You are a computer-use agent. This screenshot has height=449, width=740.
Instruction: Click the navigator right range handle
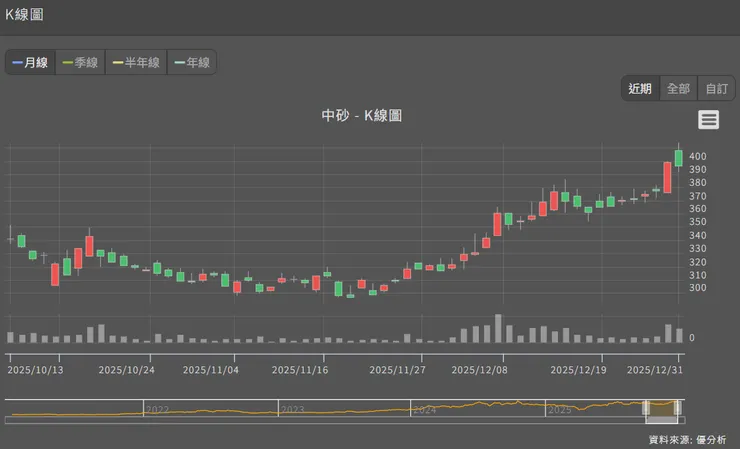click(677, 408)
